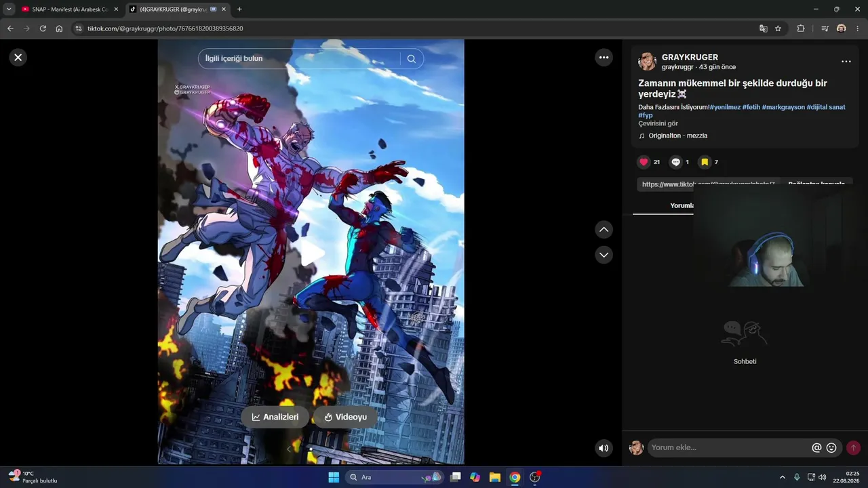
Task: Toggle the heart like button
Action: (x=644, y=162)
